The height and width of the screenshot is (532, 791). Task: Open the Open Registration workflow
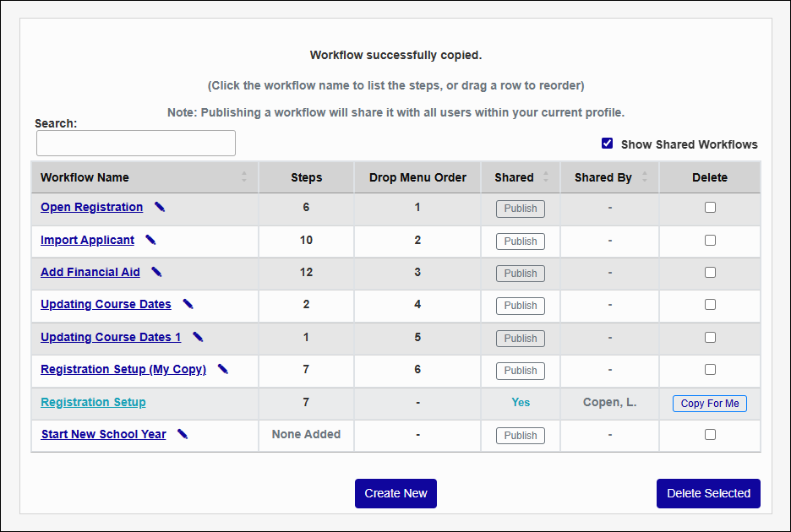(92, 207)
